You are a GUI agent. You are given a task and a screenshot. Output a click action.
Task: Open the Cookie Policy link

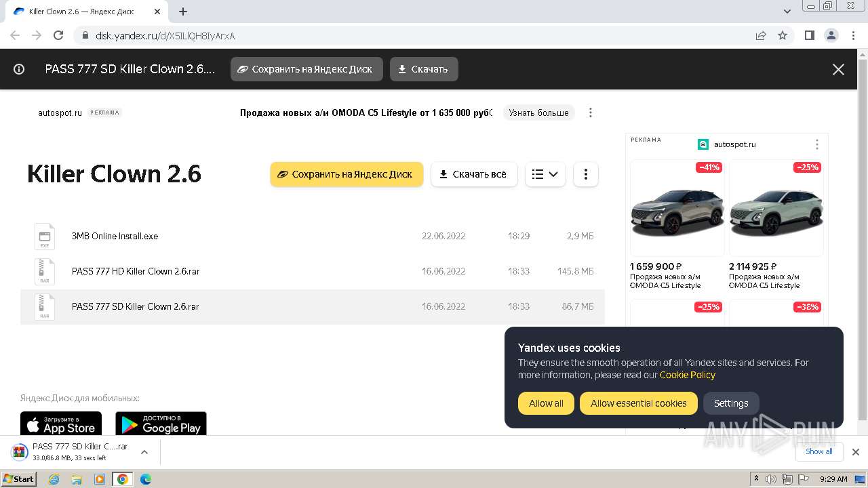(x=688, y=375)
